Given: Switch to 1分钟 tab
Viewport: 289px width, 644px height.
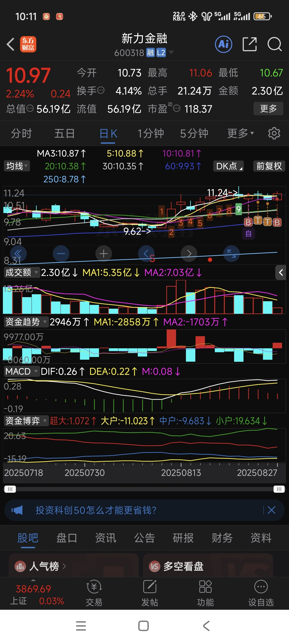Looking at the screenshot, I should (x=151, y=133).
